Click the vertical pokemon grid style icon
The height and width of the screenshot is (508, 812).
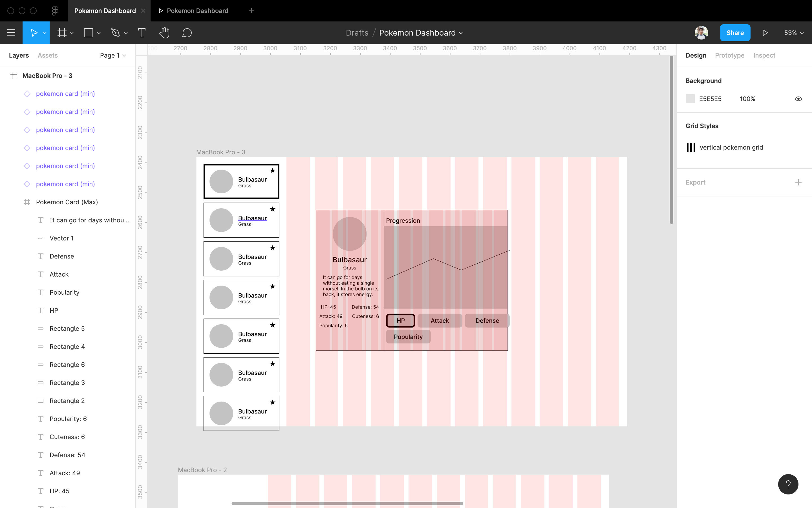690,148
